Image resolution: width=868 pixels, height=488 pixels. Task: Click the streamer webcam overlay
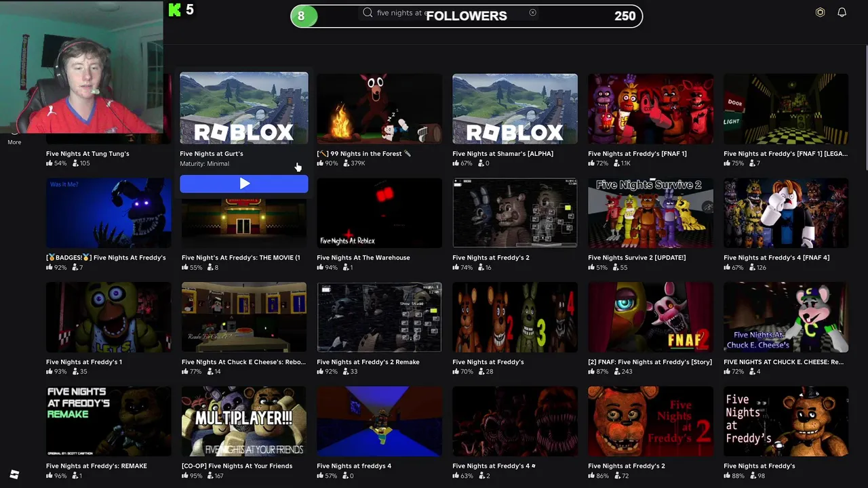click(81, 66)
